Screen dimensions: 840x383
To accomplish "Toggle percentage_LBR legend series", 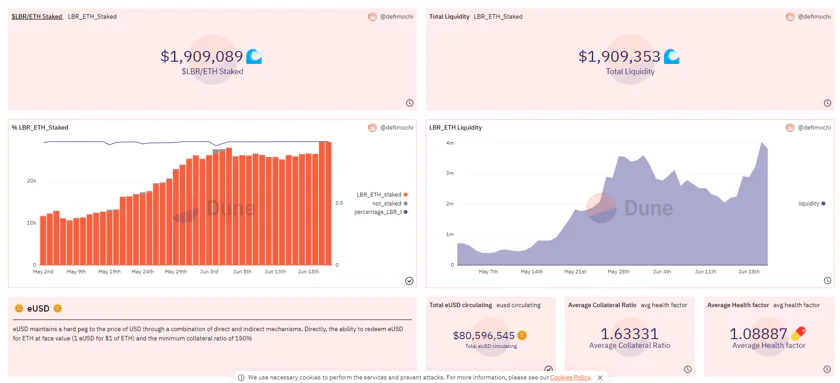I will (381, 213).
